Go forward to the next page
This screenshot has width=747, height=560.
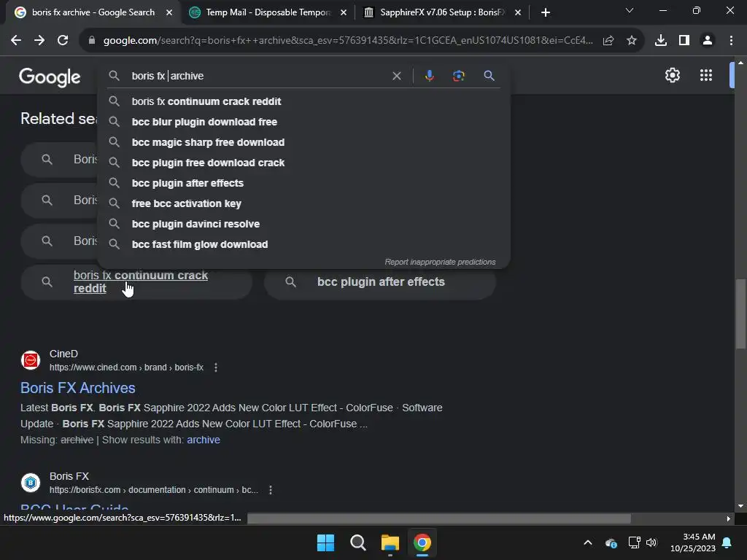tap(39, 41)
